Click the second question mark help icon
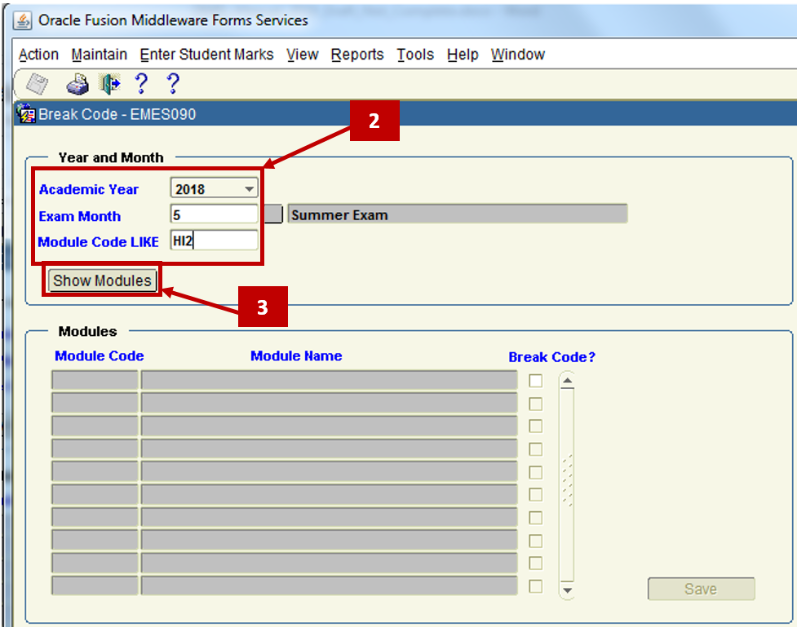797x627 pixels. [x=172, y=84]
